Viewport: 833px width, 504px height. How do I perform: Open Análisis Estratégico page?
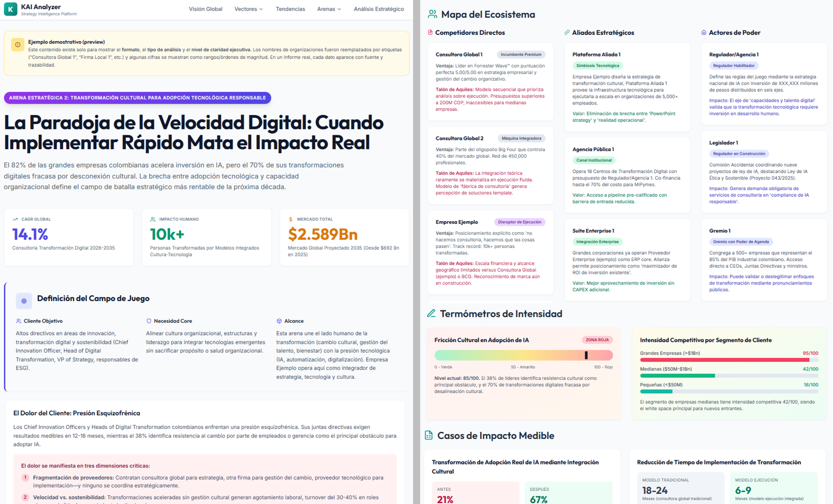tap(378, 9)
